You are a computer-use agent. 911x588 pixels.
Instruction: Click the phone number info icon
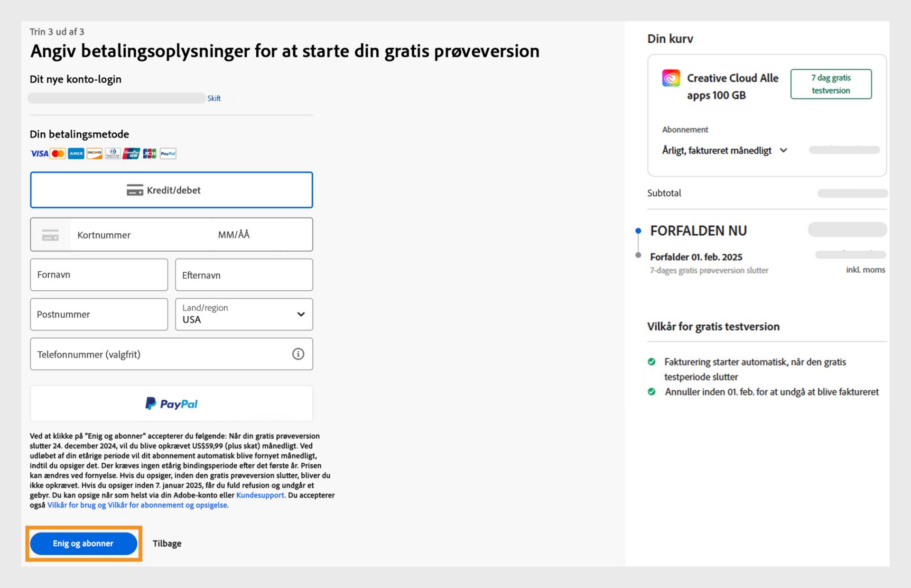(x=298, y=354)
